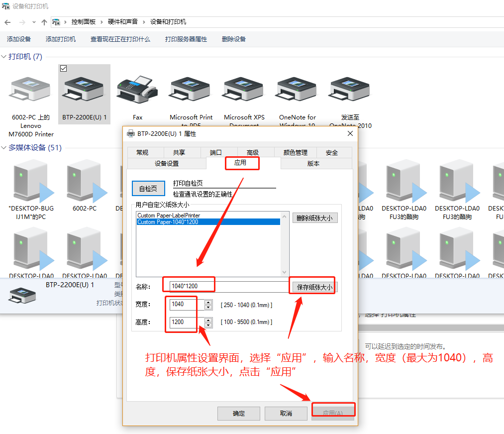Collapse the 多媒体设备 (51) group
504x434 pixels.
click(4, 147)
